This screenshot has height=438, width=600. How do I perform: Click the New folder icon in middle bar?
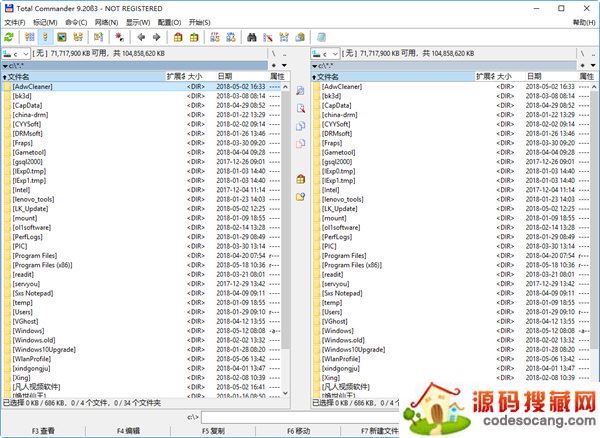click(301, 197)
